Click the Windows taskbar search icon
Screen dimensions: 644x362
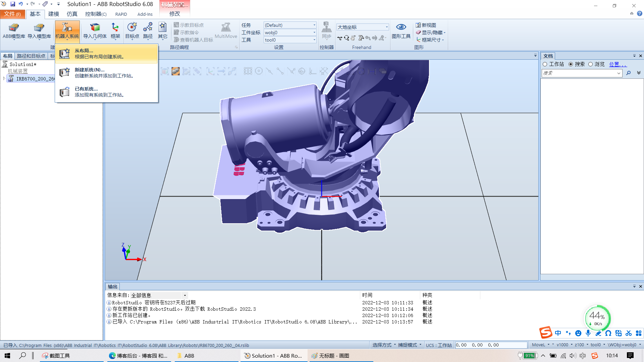(x=22, y=356)
